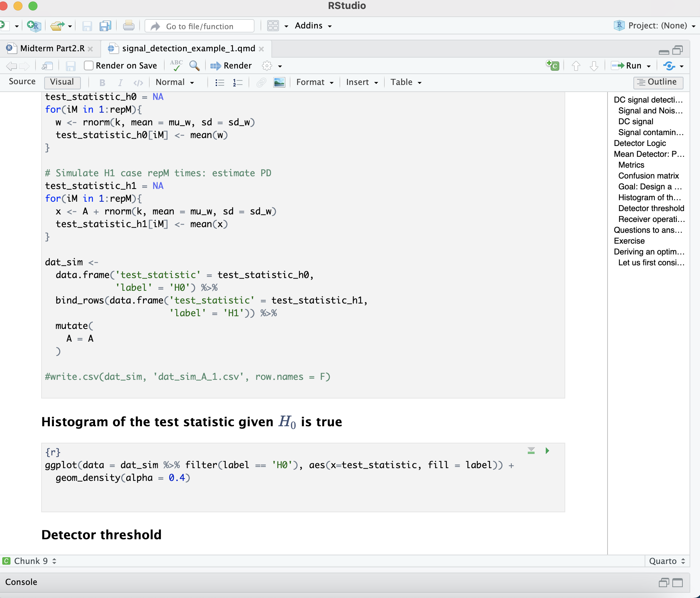
Task: Open the Format menu
Action: pyautogui.click(x=315, y=82)
